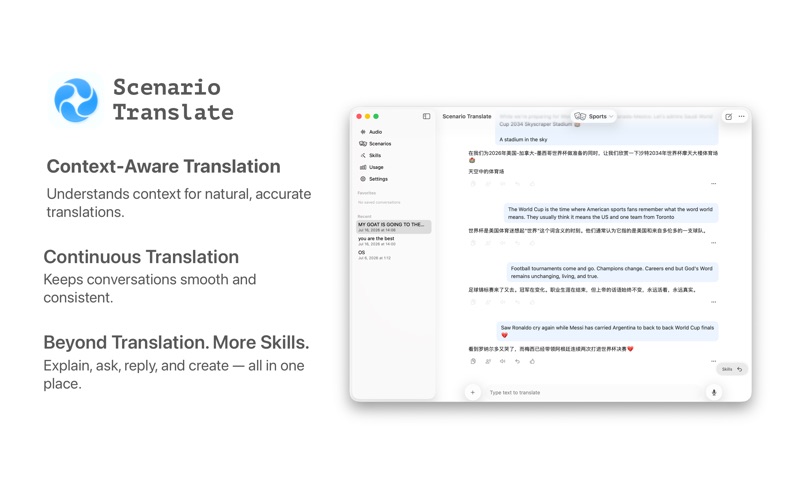
Task: Click the 'A stadium in the sky' message
Action: 523,139
